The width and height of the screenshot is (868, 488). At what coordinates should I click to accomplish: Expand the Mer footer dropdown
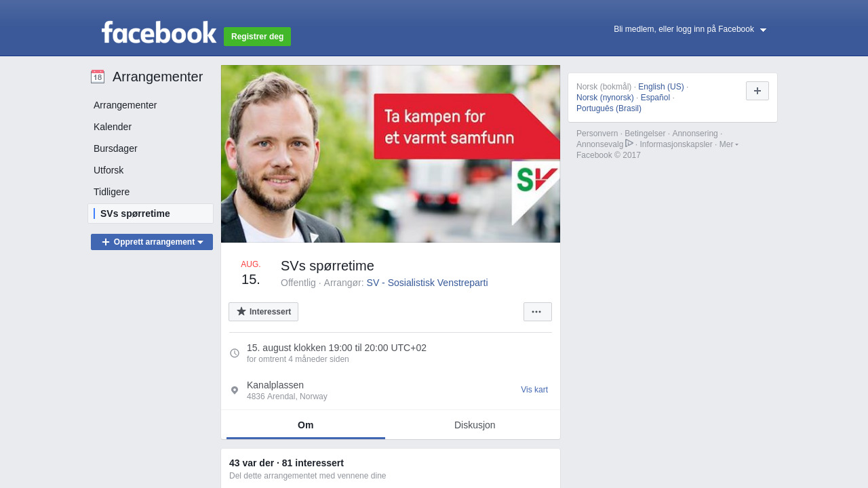click(729, 144)
